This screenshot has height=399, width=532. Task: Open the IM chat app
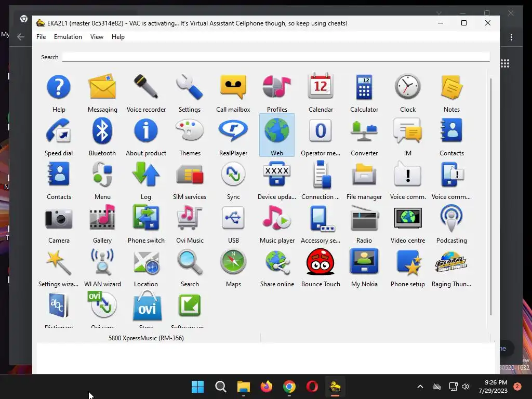tap(407, 130)
